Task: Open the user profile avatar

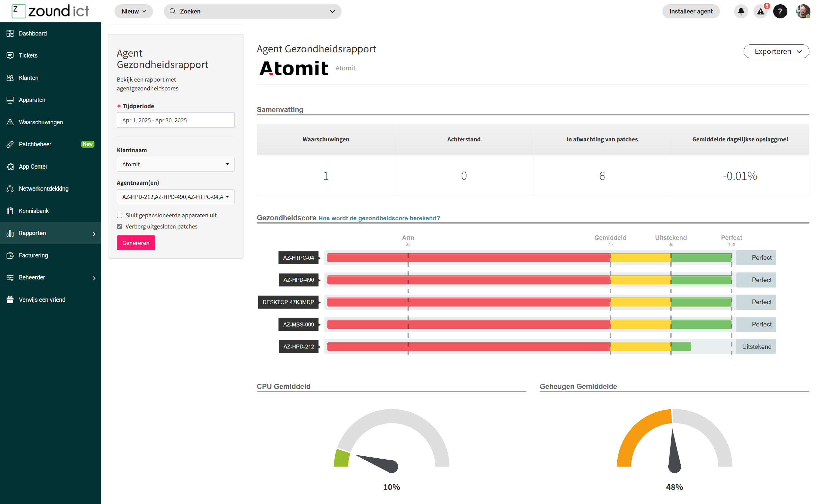Action: pos(803,11)
